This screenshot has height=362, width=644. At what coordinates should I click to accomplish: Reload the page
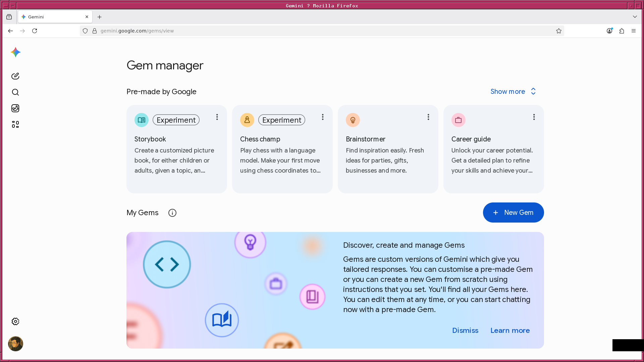tap(35, 31)
